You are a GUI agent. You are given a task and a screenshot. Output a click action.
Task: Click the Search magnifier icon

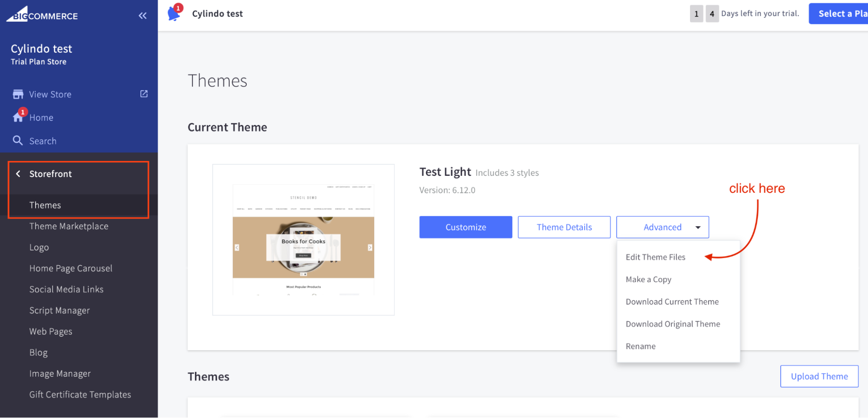tap(18, 141)
